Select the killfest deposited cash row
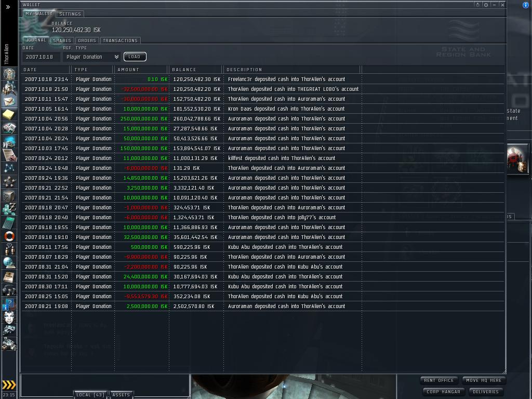 (263, 158)
